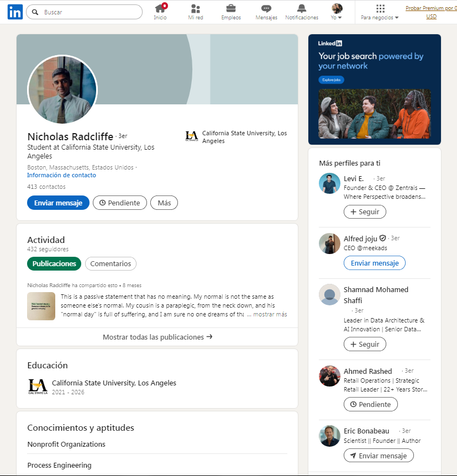View Nicholas Radcliffe profile photo
457x476 pixels.
click(x=62, y=89)
